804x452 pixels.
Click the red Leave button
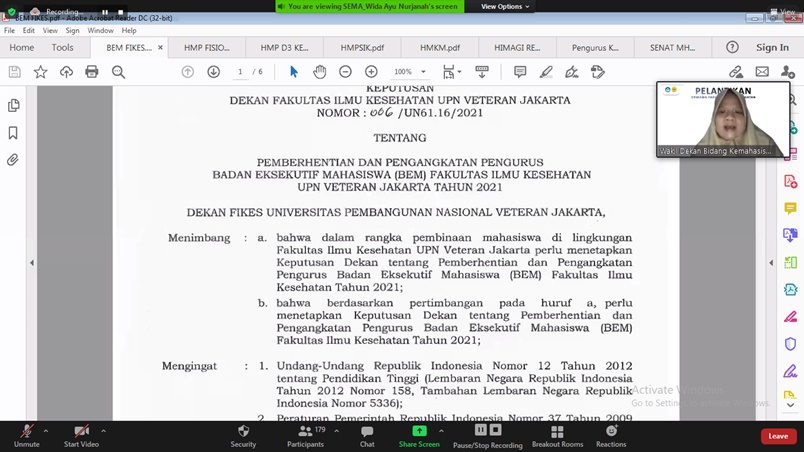click(x=778, y=436)
